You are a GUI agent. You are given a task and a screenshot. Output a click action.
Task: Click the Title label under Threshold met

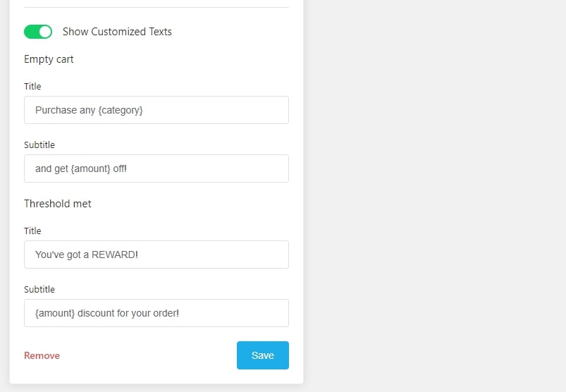32,231
